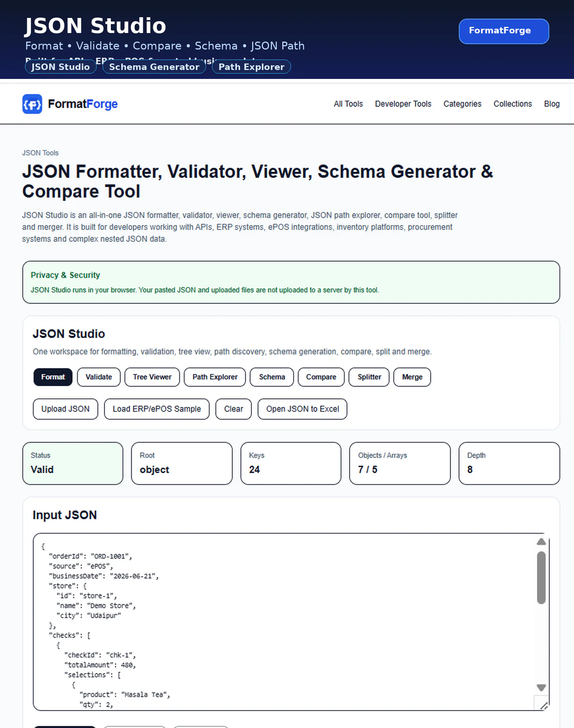Click the "orderId": "ORD-1001" line

point(91,556)
